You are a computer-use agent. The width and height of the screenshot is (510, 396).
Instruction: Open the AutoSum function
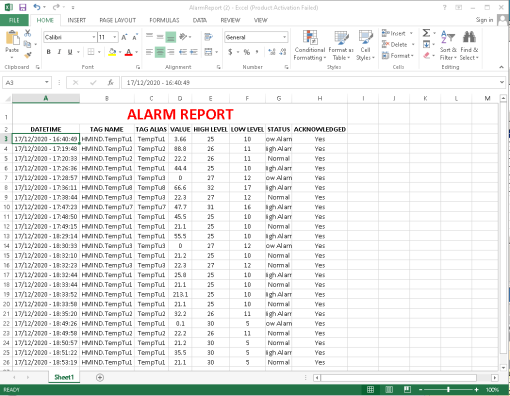click(426, 33)
